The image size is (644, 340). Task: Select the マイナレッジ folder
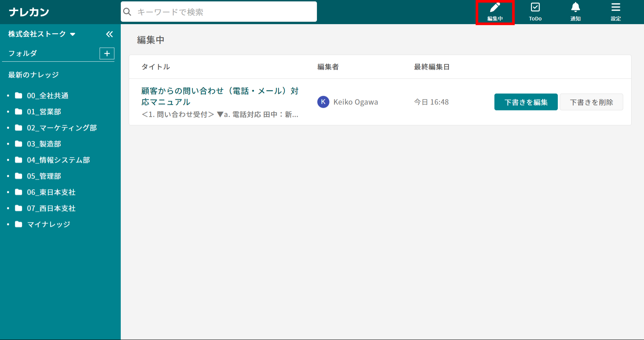[x=49, y=224]
